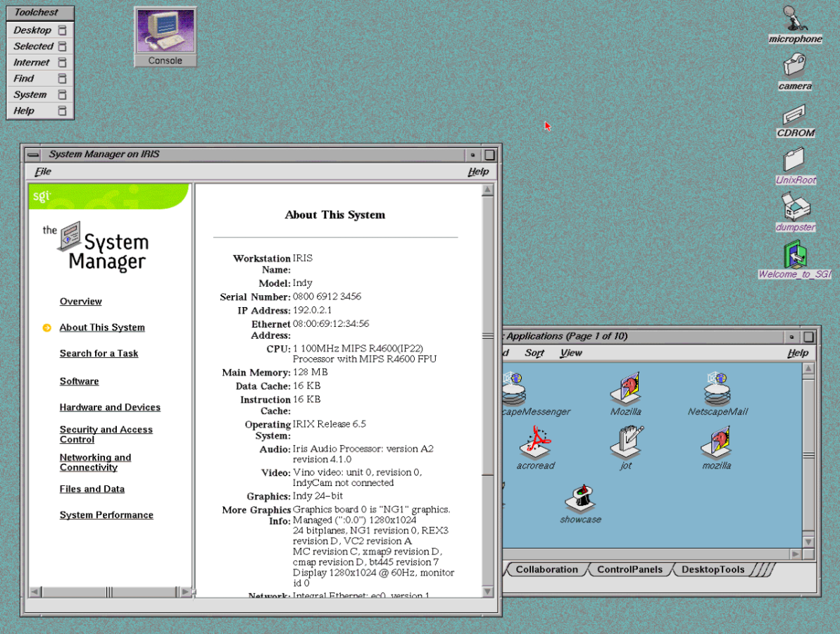Open Help menu in Toolchest
840x634 pixels.
[x=40, y=111]
